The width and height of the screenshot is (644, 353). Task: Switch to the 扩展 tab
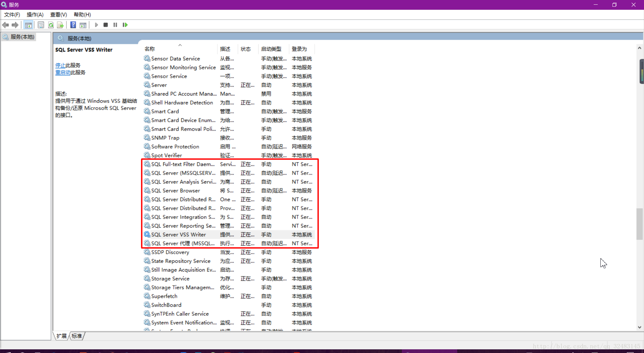(61, 336)
